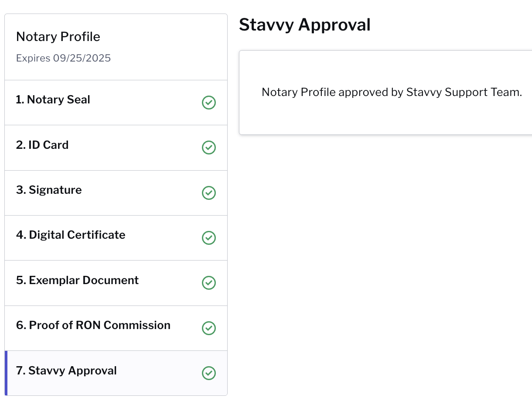This screenshot has height=405, width=532.
Task: Open the 4. Digital Certificate section
Action: coord(116,238)
